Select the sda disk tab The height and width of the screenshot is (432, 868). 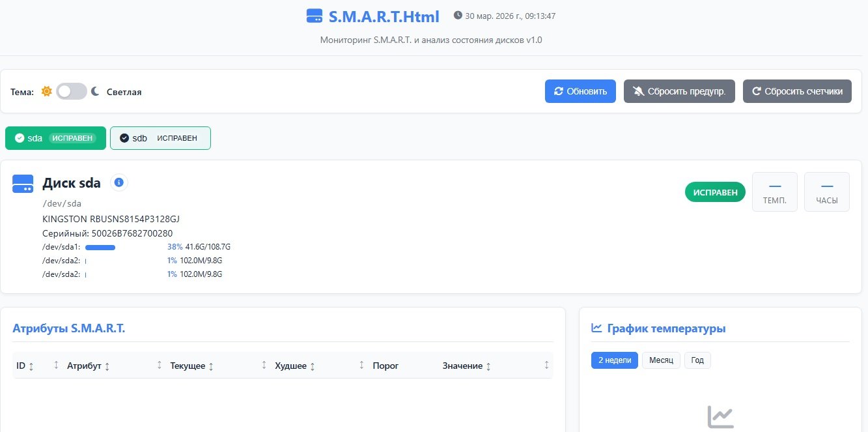click(x=55, y=138)
